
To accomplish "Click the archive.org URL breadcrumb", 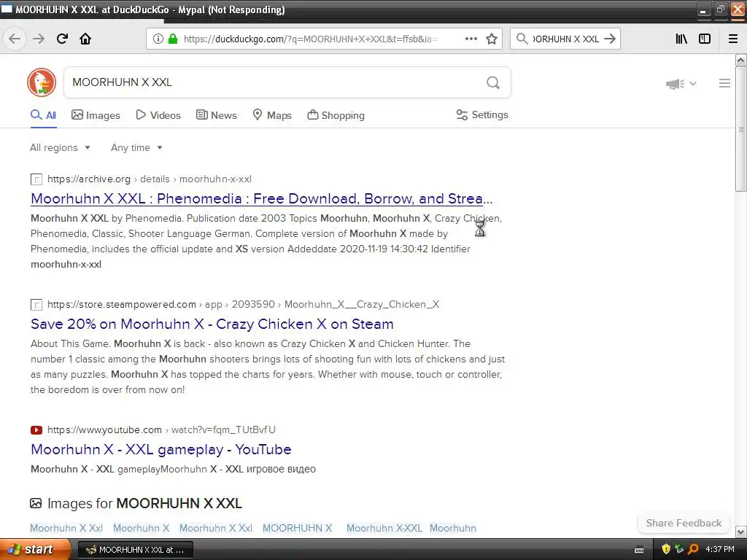I will pos(150,179).
